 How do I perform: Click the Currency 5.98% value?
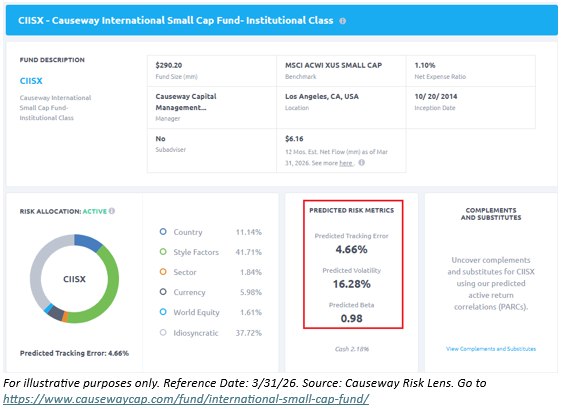click(x=251, y=292)
